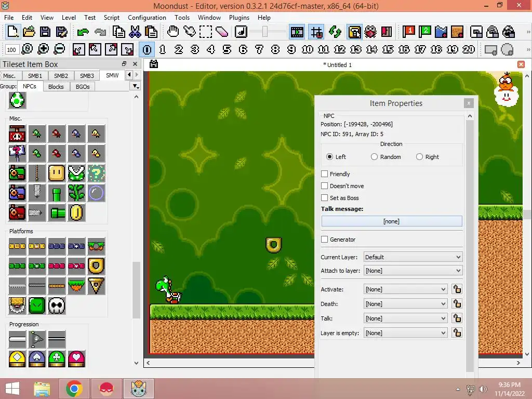This screenshot has width=532, height=399.
Task: Zoom out with the minus magnifier
Action: coord(59,49)
